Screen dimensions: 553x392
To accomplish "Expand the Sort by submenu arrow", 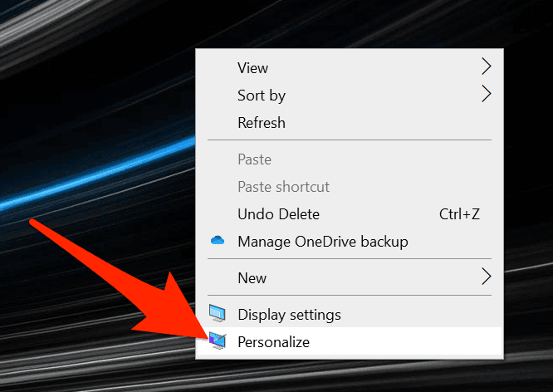I will (487, 95).
